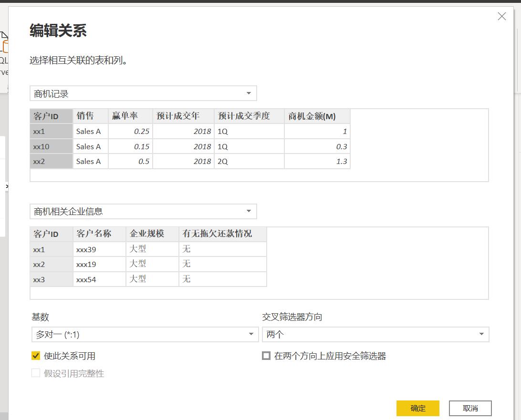521x420 pixels.
Task: Close the 编辑关系 dialog with the X
Action: [501, 17]
